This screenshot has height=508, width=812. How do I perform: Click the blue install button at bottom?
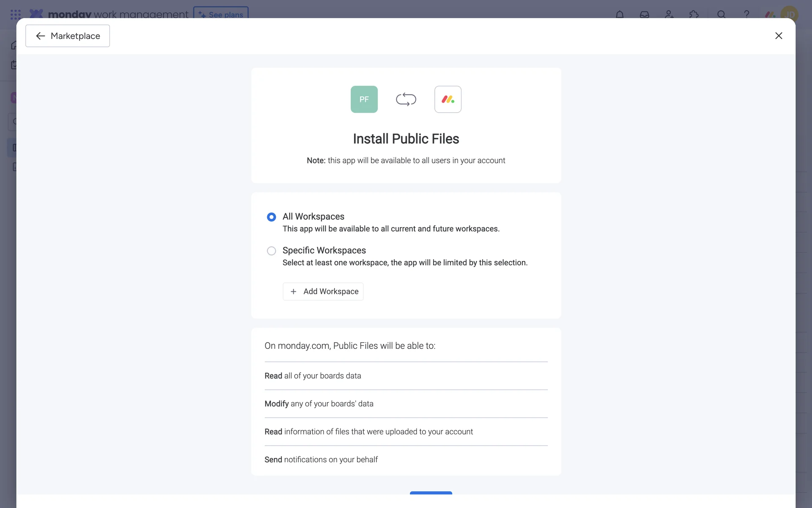431,493
